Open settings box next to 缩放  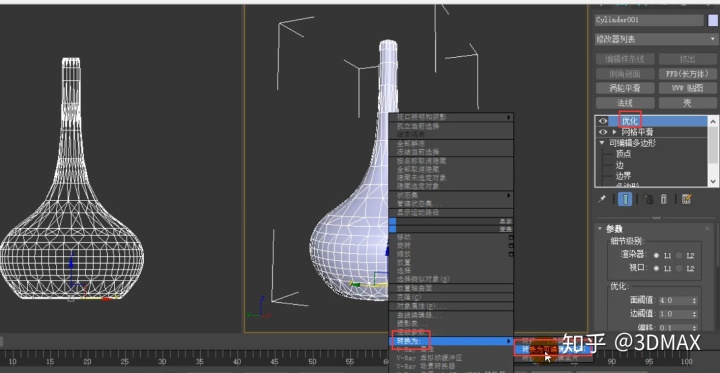pos(511,254)
